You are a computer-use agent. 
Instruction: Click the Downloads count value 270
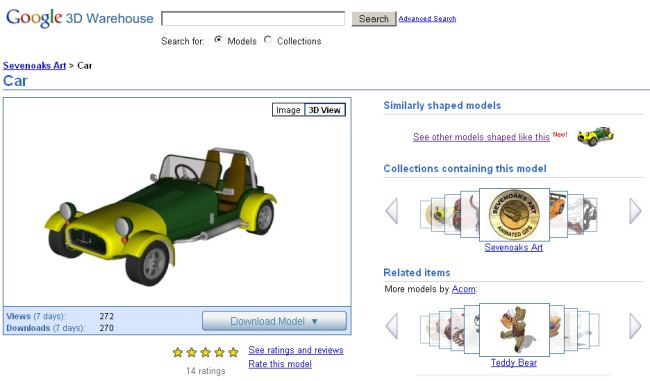point(107,328)
